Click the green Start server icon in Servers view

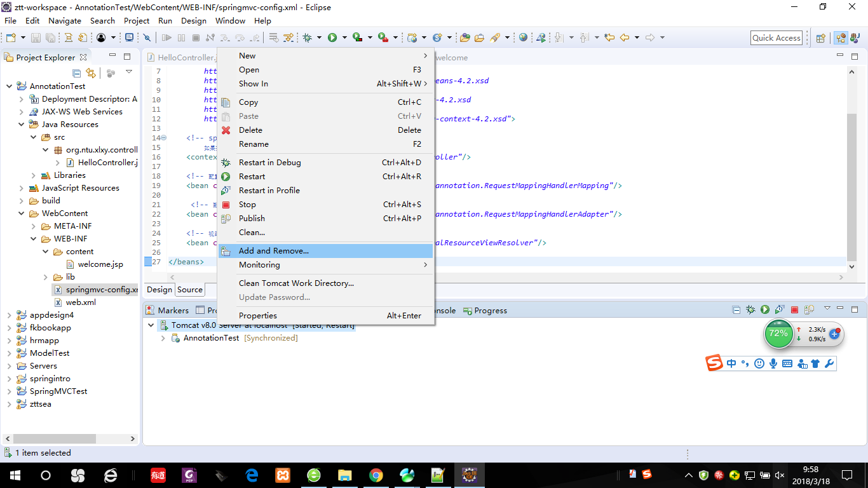pyautogui.click(x=765, y=310)
